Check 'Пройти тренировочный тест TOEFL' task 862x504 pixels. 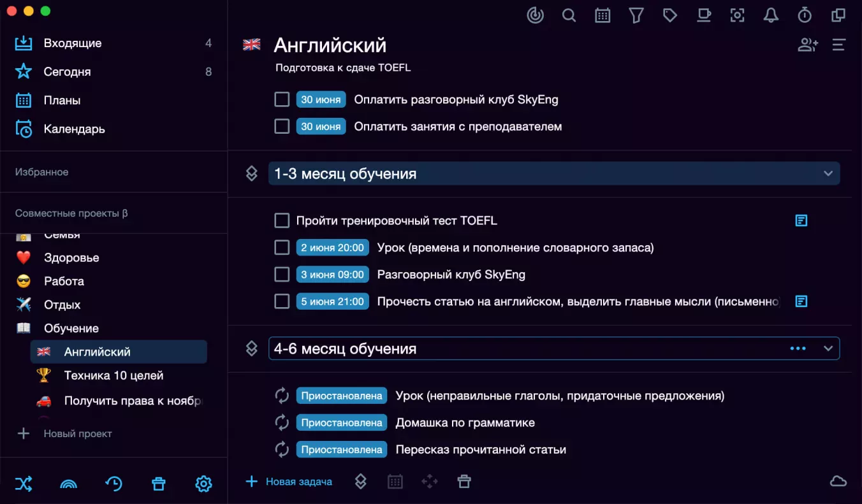coord(282,220)
